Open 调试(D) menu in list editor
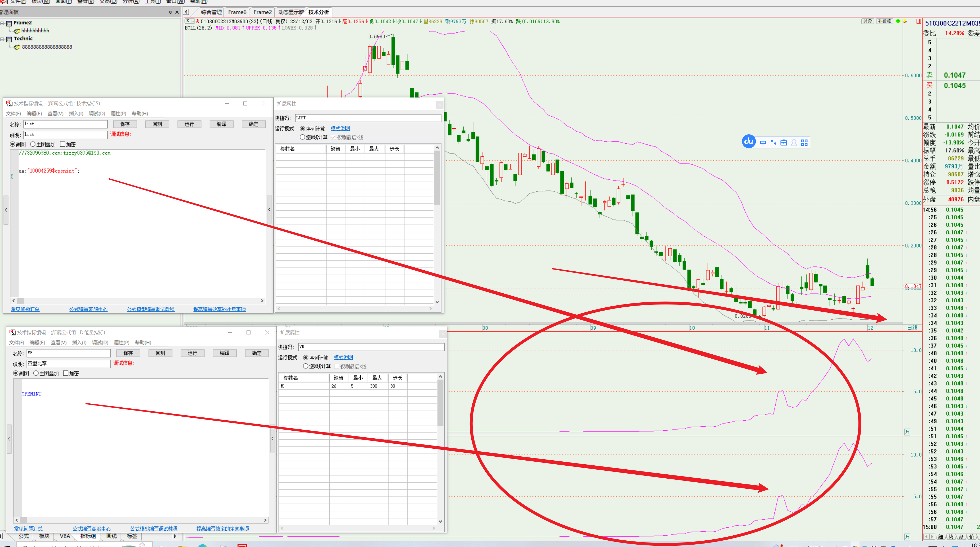This screenshot has height=547, width=980. pyautogui.click(x=97, y=113)
